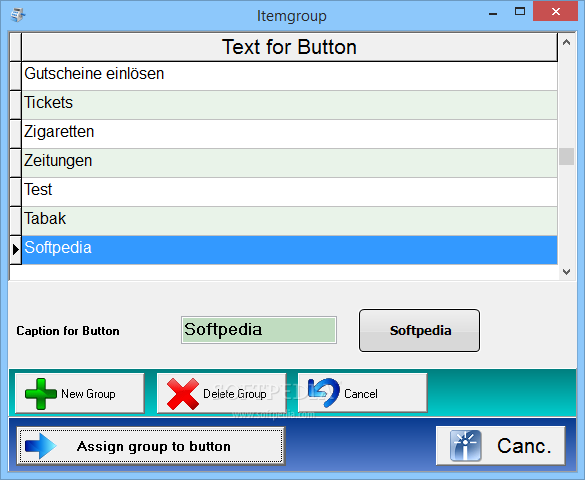
Task: Click the scrollbar down arrow
Action: 566,272
